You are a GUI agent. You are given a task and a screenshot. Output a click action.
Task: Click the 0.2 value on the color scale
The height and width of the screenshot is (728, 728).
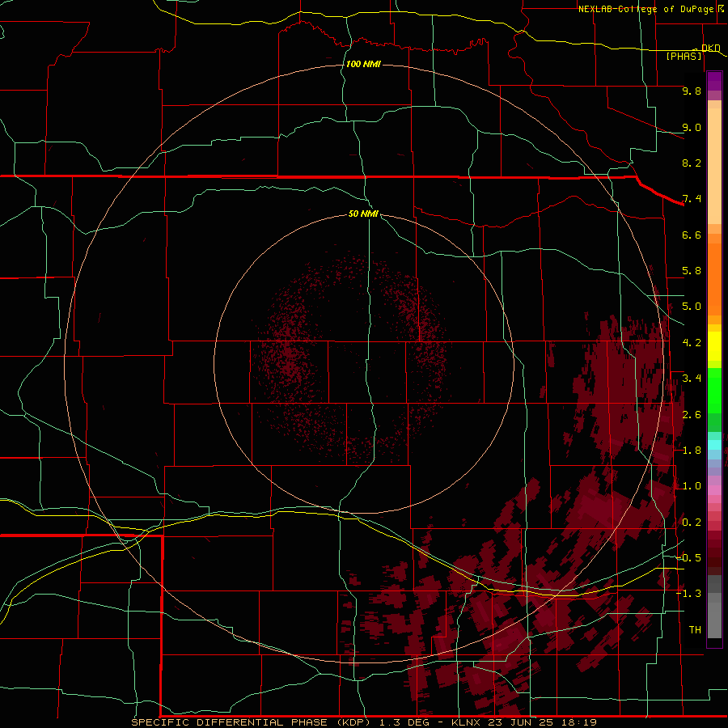[692, 523]
